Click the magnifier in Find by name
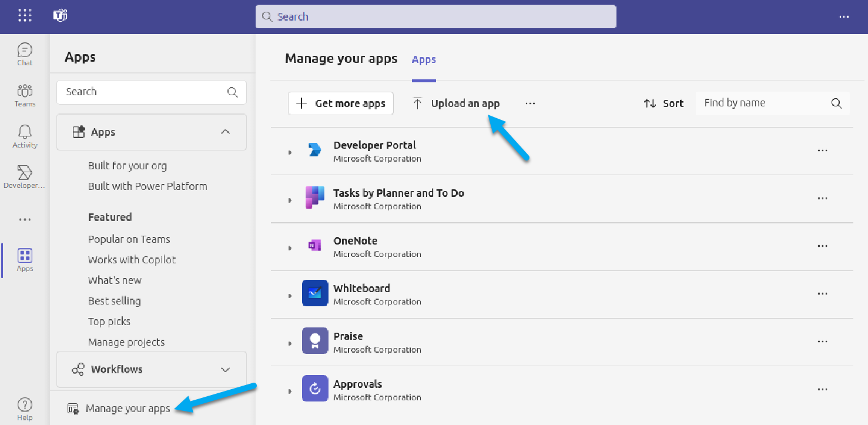868x425 pixels. [x=836, y=103]
